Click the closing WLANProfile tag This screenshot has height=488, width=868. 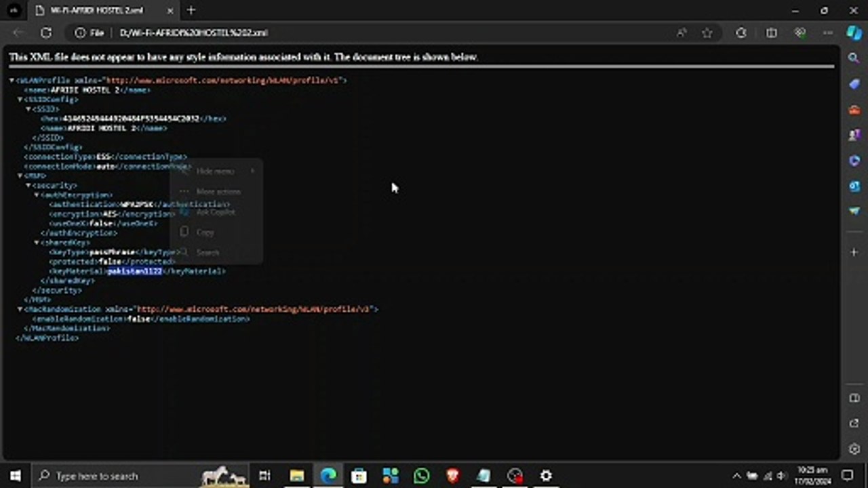pyautogui.click(x=47, y=338)
